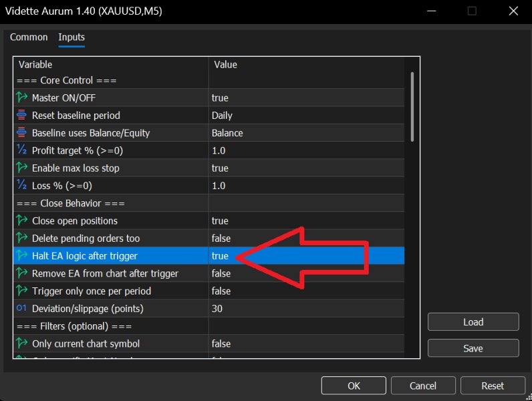
Task: Click the Master ON/OFF boolean icon
Action: (21, 98)
